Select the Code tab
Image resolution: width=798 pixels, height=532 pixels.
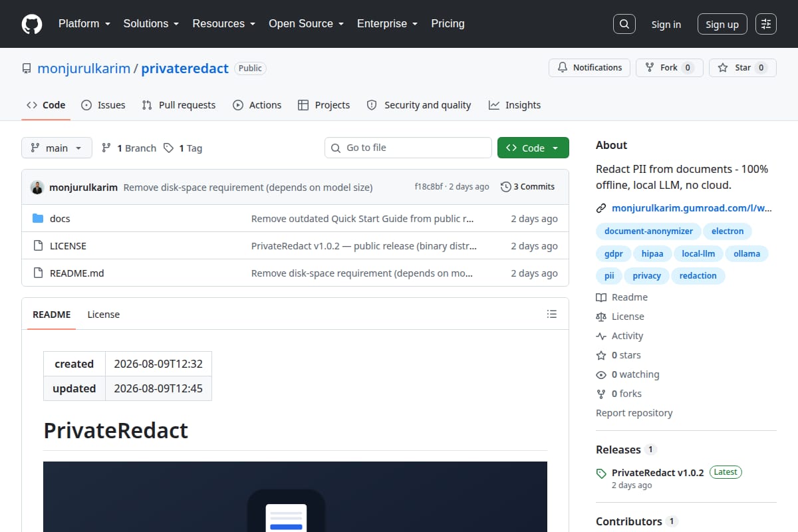[x=46, y=105]
